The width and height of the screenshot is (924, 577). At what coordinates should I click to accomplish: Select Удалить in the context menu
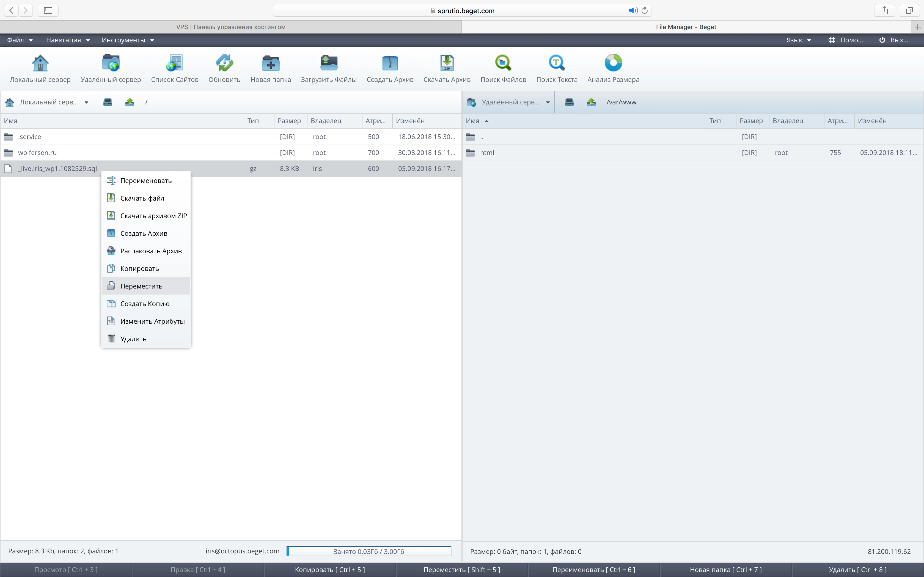click(x=133, y=339)
